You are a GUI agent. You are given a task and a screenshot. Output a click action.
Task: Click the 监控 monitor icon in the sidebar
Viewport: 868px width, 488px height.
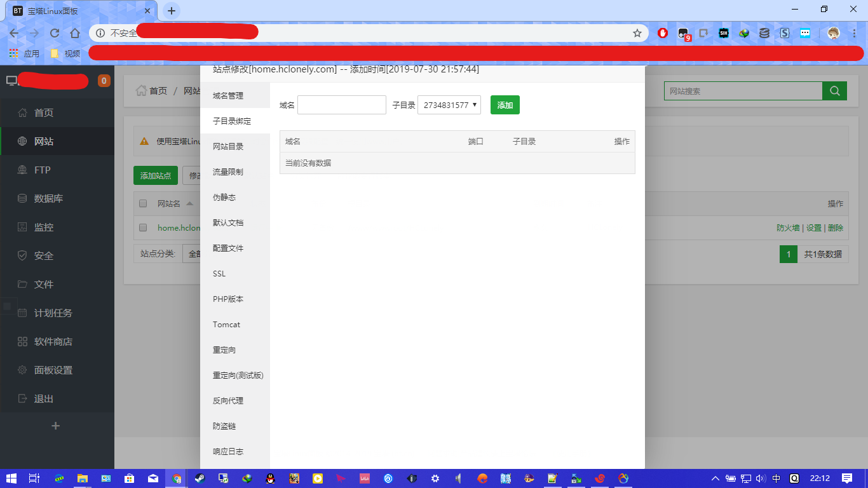point(22,227)
